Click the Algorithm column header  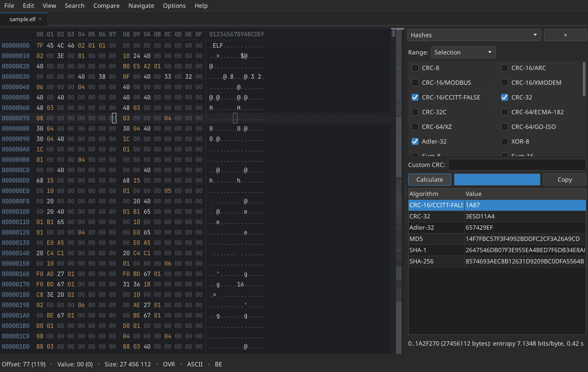coord(436,194)
